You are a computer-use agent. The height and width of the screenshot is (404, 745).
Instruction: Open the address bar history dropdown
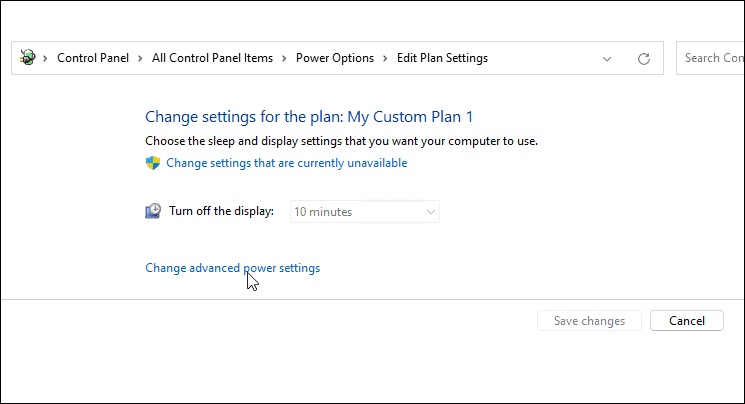(607, 58)
